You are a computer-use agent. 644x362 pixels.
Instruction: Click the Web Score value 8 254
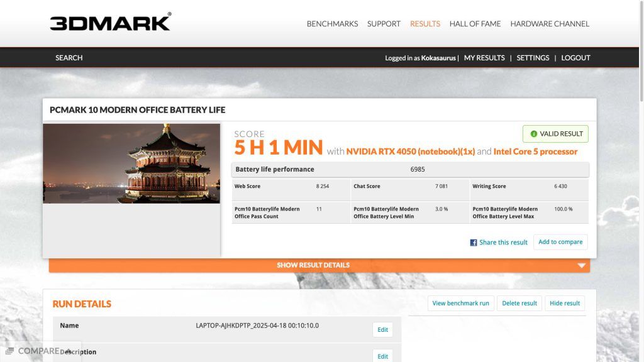(x=323, y=186)
